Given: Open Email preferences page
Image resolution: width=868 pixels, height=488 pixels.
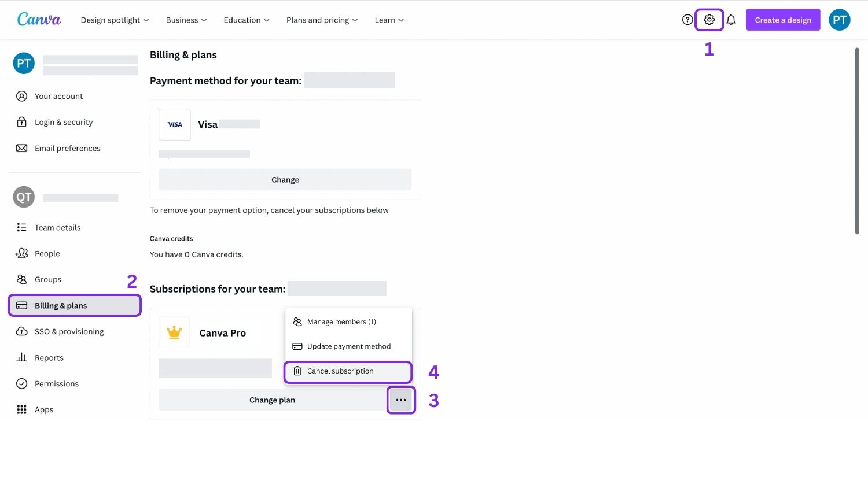Looking at the screenshot, I should pos(75,148).
